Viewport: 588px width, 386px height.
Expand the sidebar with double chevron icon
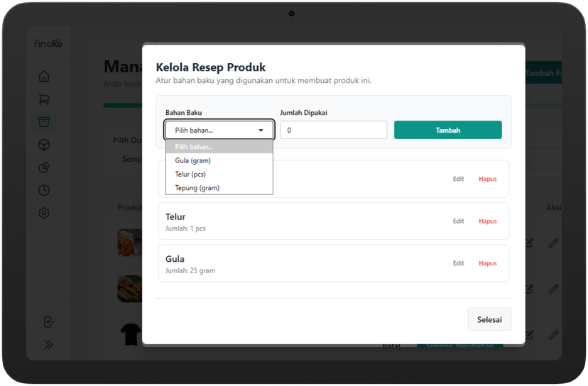point(48,345)
